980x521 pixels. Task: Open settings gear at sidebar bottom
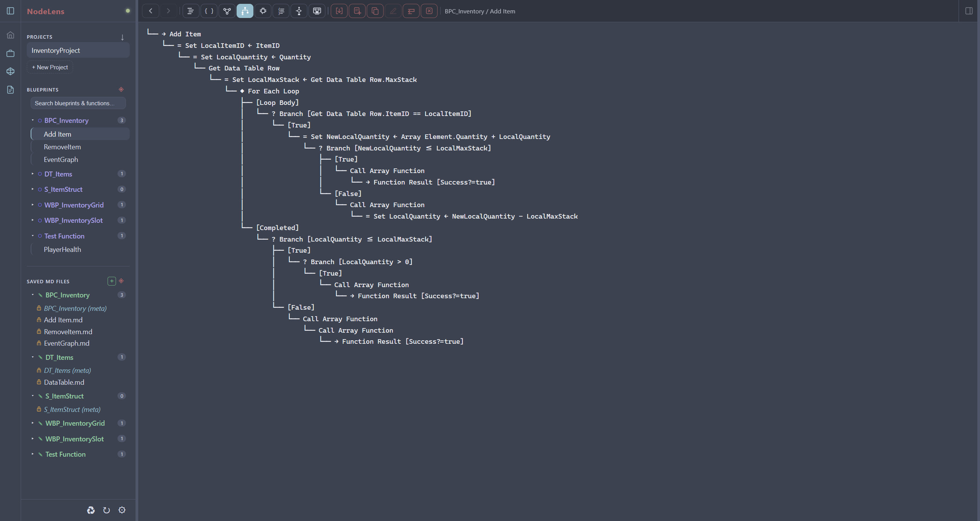122,510
